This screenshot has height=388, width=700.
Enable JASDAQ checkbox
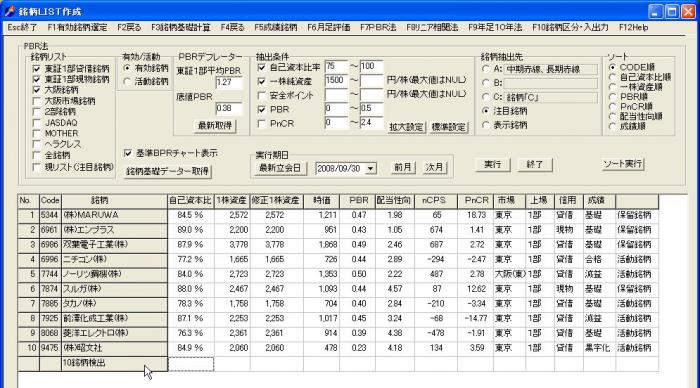(37, 123)
